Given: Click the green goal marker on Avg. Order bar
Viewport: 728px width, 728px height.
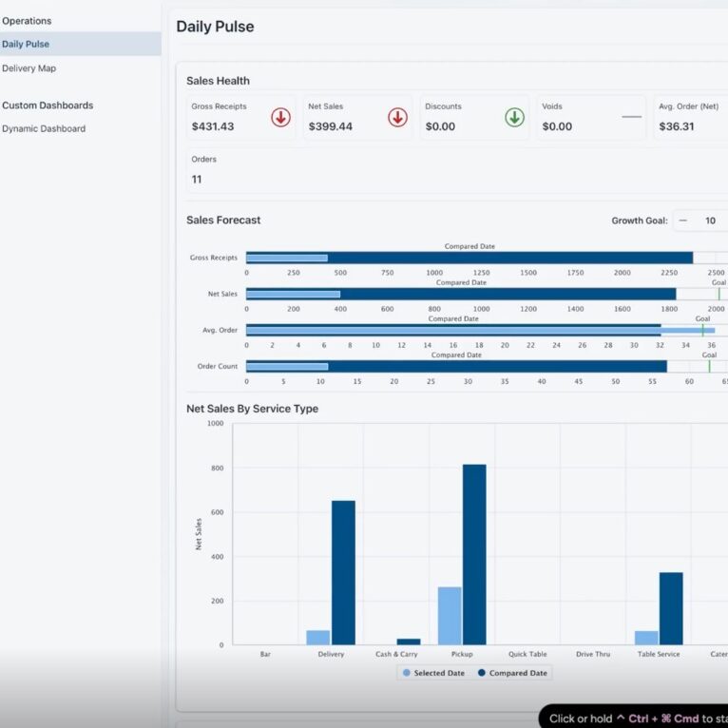Looking at the screenshot, I should 702,330.
